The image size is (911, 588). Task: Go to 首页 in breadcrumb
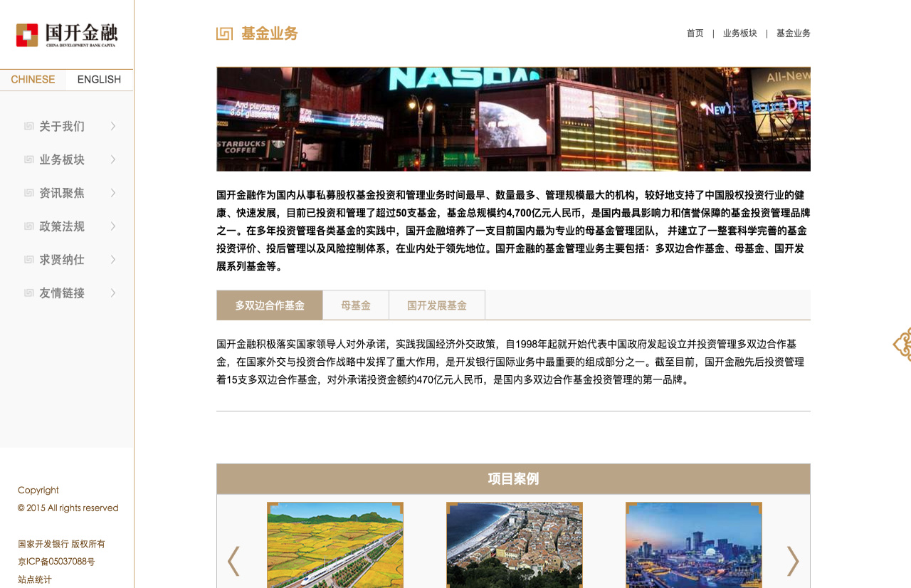695,33
